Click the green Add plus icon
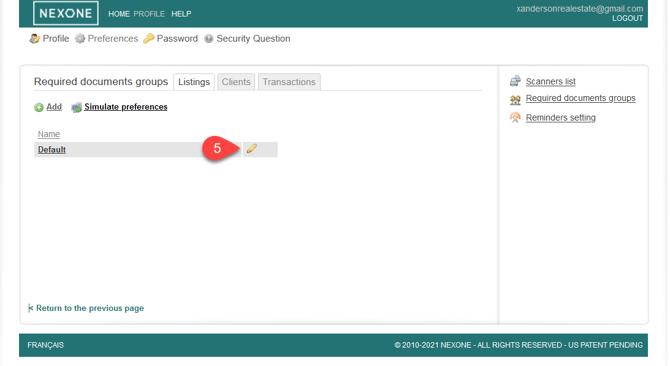 39,107
